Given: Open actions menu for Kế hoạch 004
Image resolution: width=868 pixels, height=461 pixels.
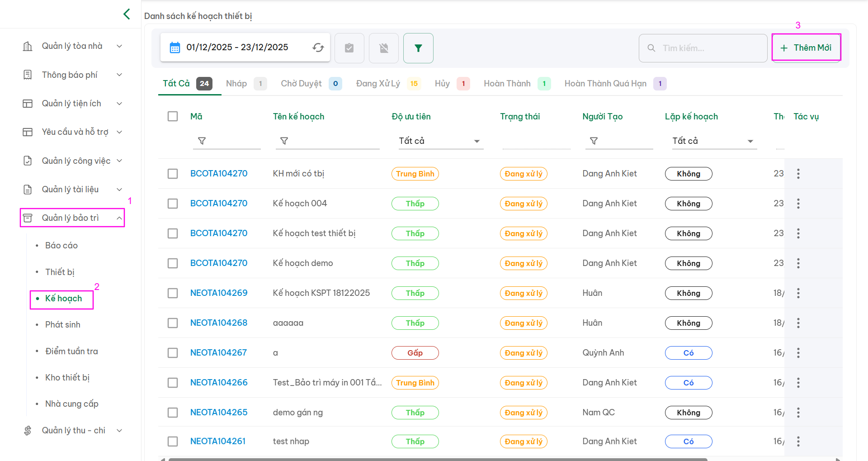Looking at the screenshot, I should [798, 204].
